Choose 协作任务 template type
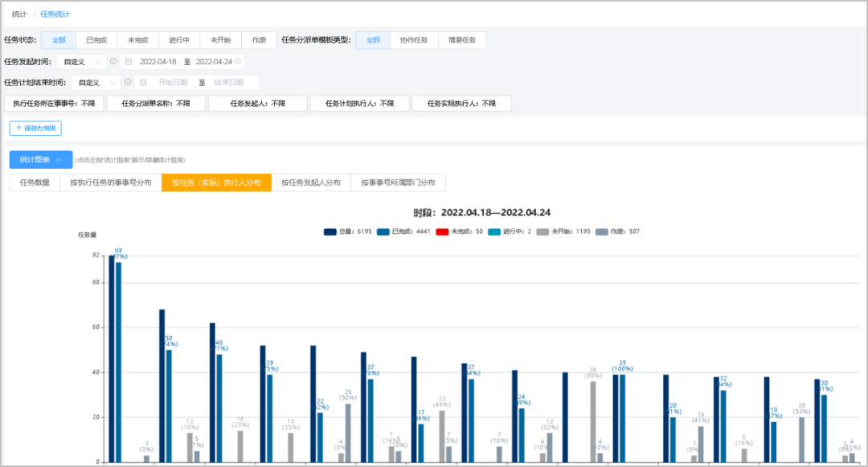 (x=414, y=40)
